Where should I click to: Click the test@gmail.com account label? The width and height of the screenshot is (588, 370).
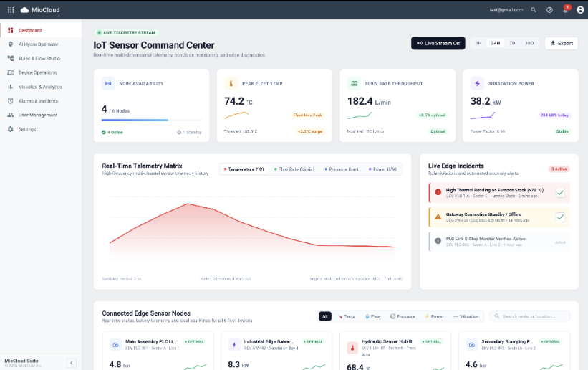(506, 10)
